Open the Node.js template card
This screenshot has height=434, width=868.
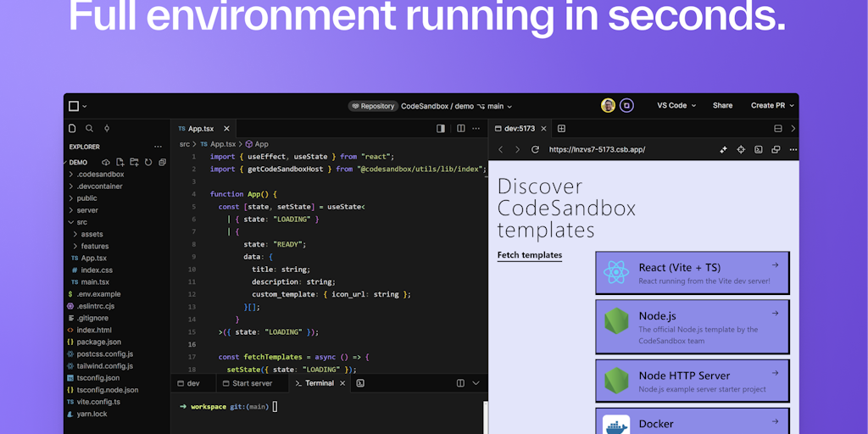tap(693, 327)
